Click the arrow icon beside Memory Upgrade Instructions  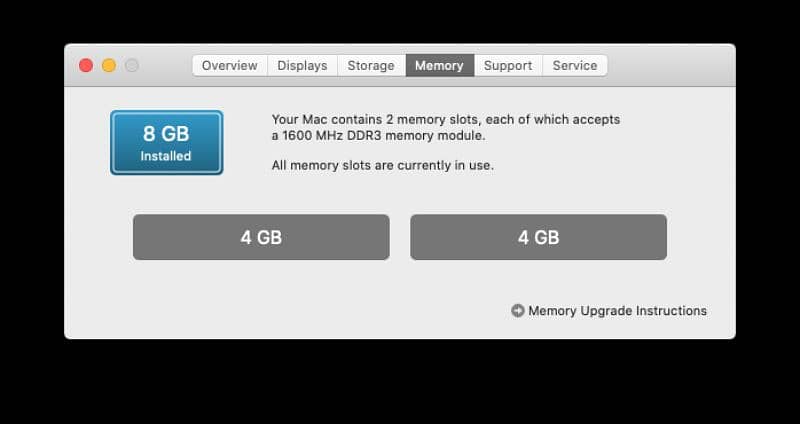coord(517,311)
